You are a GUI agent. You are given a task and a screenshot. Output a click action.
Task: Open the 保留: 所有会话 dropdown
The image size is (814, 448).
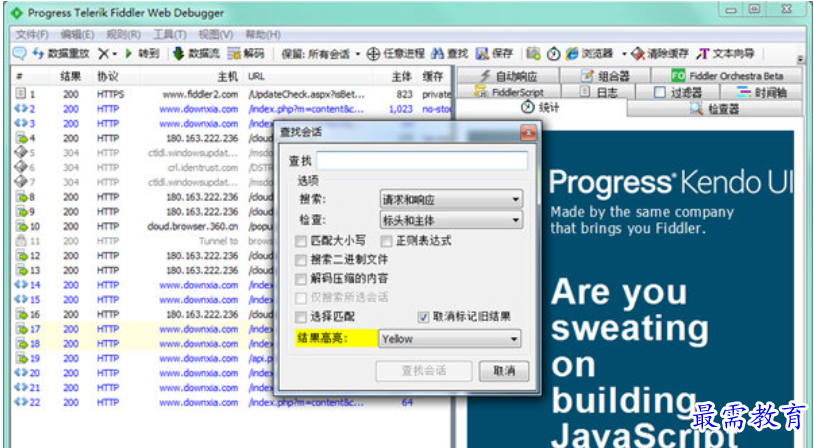(x=321, y=54)
